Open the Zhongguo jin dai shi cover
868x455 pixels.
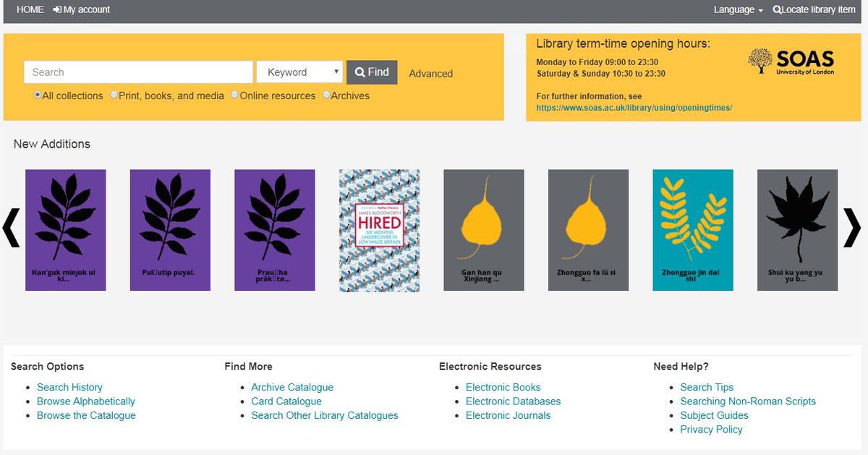[692, 230]
